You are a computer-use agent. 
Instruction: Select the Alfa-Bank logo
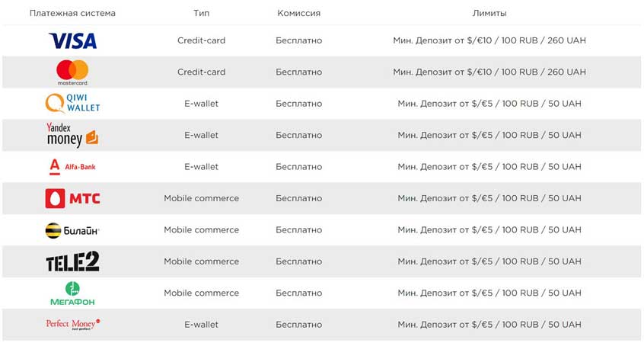coord(72,166)
